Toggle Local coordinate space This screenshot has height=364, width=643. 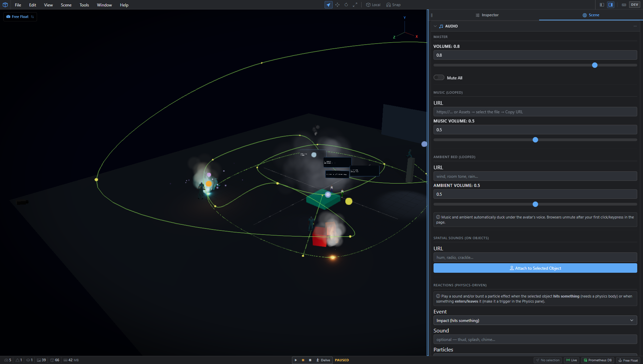point(373,5)
